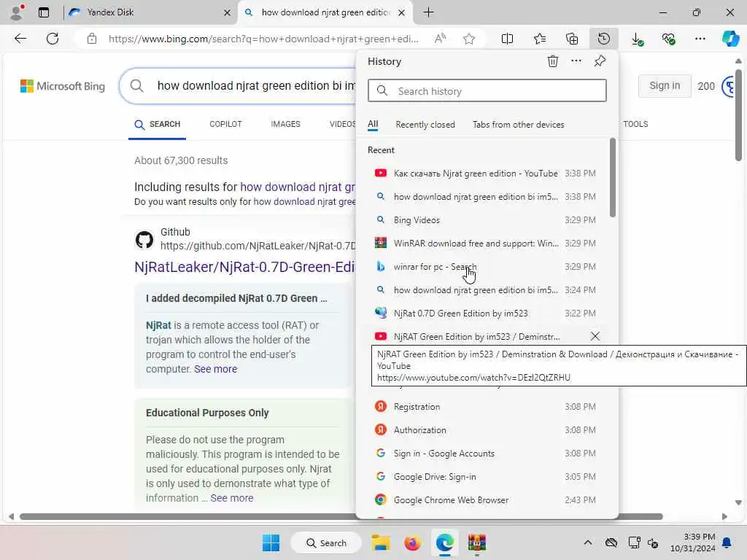Viewport: 747px width, 560px height.
Task: Go back with the back arrow
Action: tap(20, 39)
